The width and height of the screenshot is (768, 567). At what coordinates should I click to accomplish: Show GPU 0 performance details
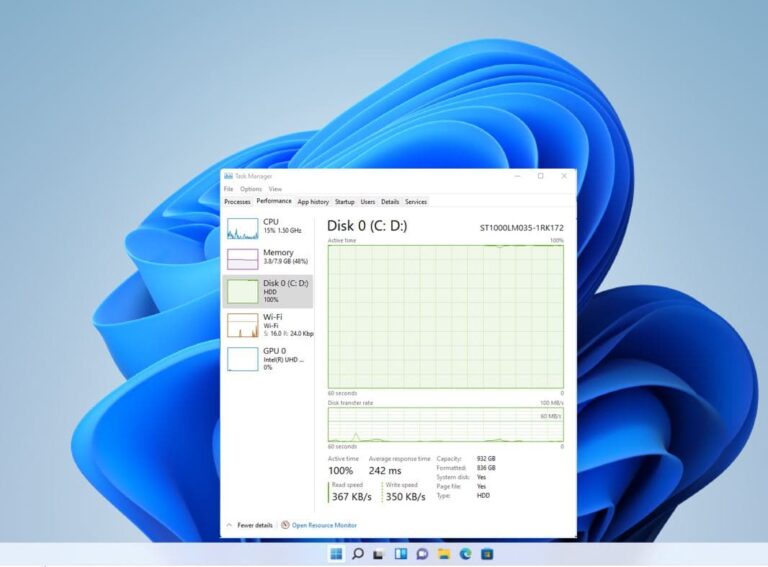267,358
